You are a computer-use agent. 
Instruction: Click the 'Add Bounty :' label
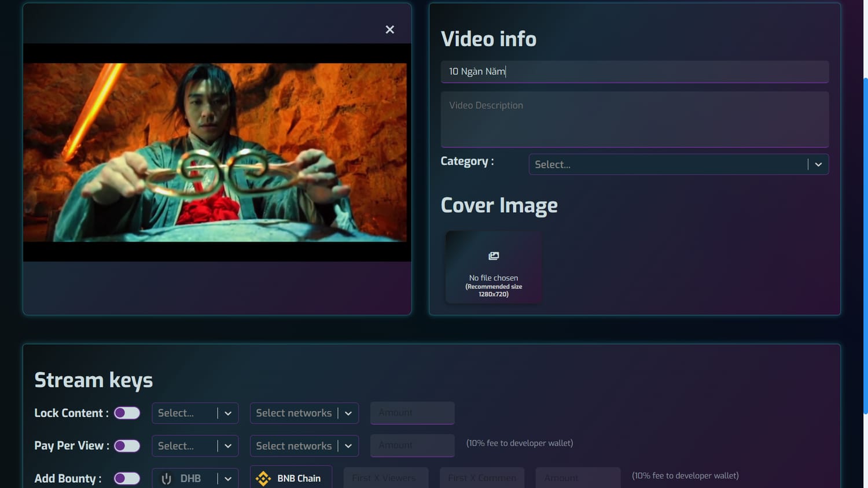pos(68,478)
